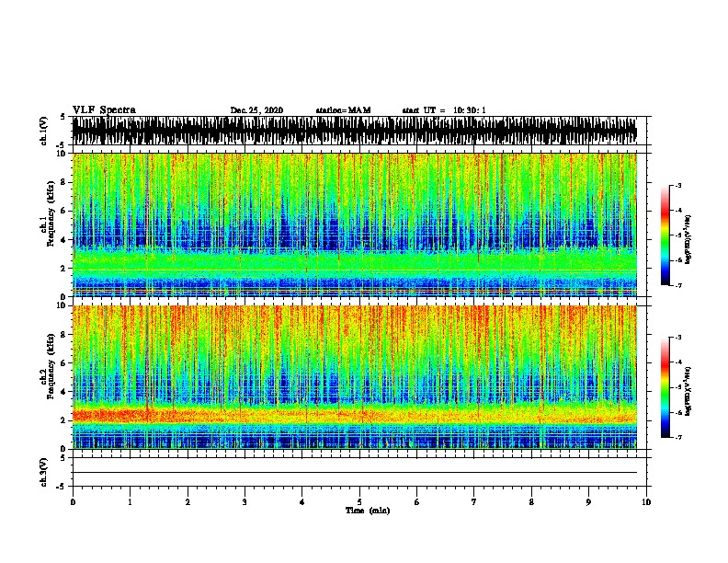Click the "-7" label on ch.1 color bar

pos(677,285)
